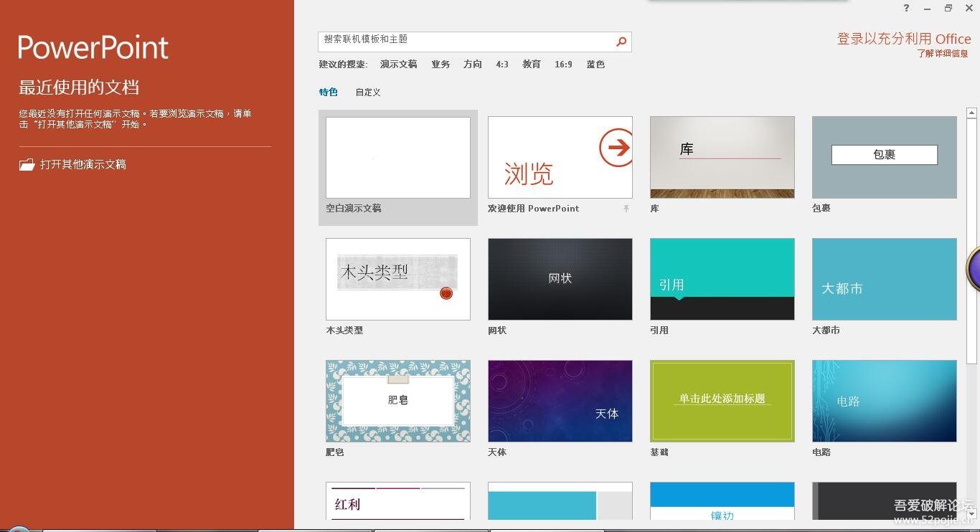Click the folder icon for opening presentations
980x532 pixels.
[x=27, y=165]
